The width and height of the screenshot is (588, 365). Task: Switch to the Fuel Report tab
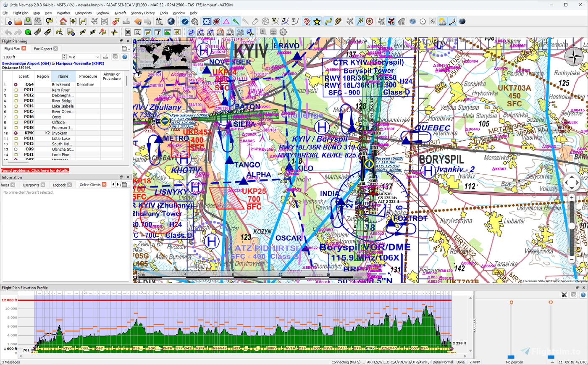[42, 48]
